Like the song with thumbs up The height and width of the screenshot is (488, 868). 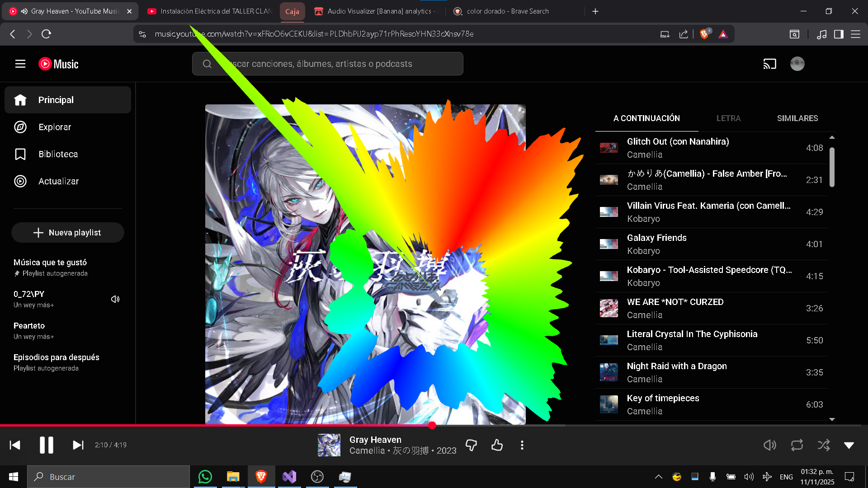(497, 445)
